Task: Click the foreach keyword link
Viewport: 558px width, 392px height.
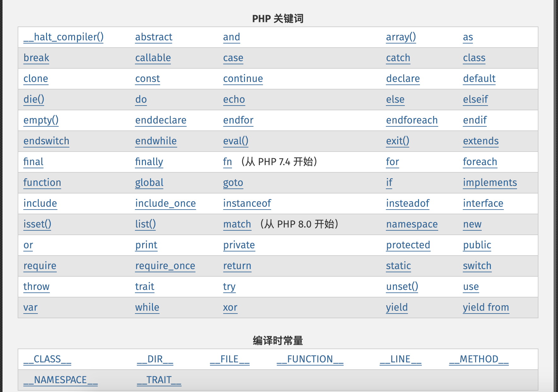Action: tap(480, 162)
